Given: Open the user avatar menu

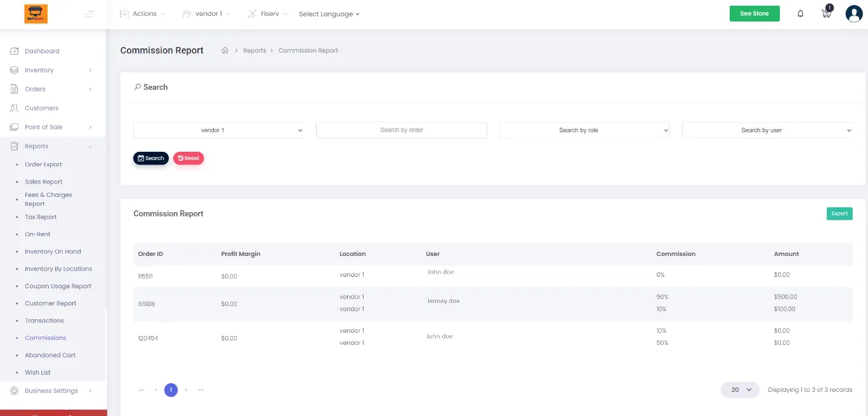Looking at the screenshot, I should (x=853, y=13).
